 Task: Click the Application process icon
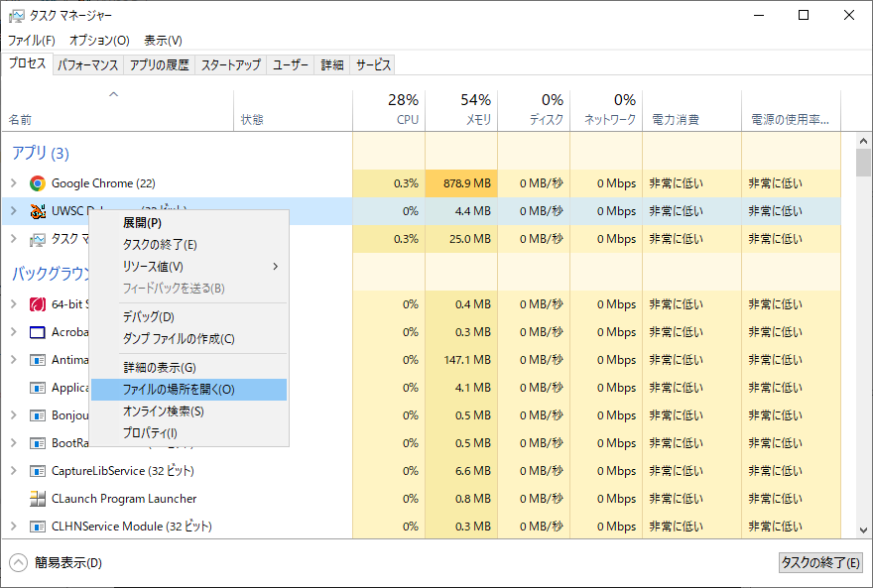pyautogui.click(x=38, y=388)
